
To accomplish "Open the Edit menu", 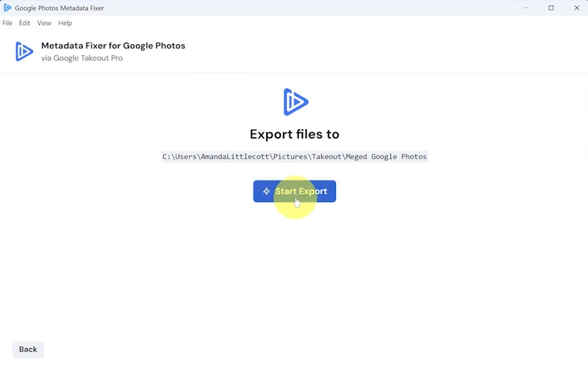I will [25, 23].
